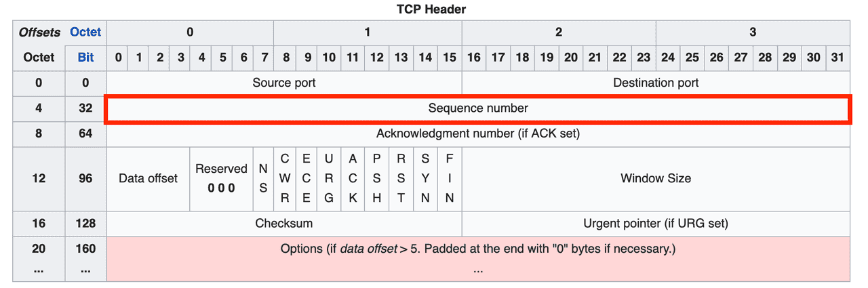This screenshot has height=288, width=868.
Task: Click the PSH flag cell
Action: point(377,179)
